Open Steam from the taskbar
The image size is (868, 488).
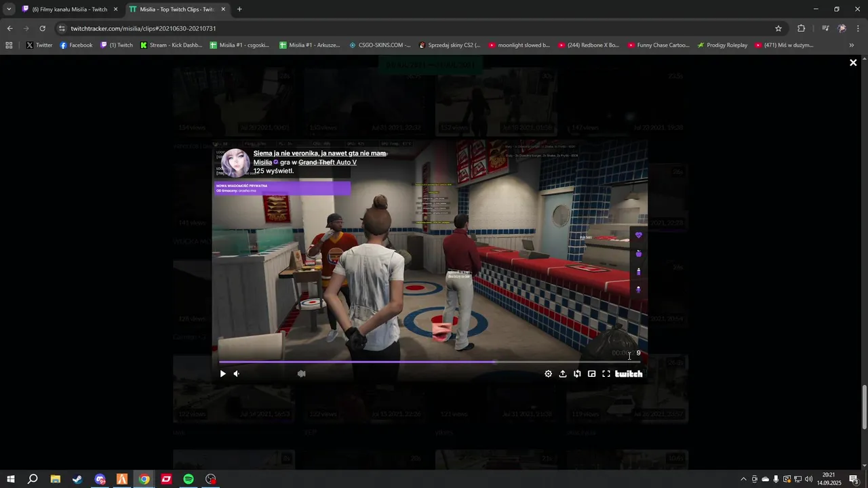77,479
